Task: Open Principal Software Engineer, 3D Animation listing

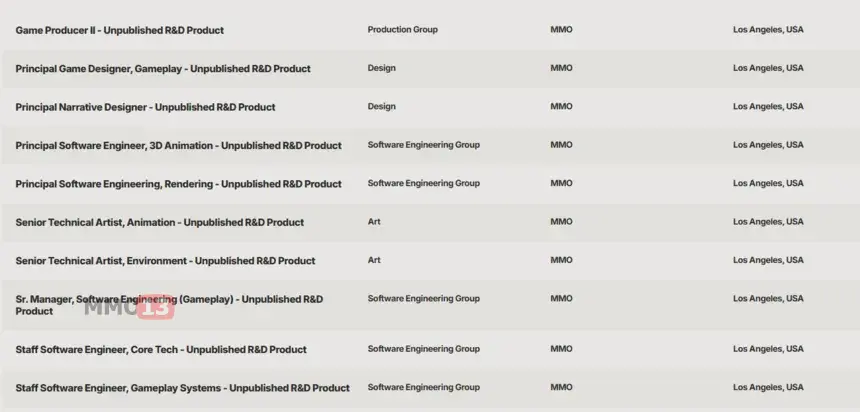Action: point(178,146)
